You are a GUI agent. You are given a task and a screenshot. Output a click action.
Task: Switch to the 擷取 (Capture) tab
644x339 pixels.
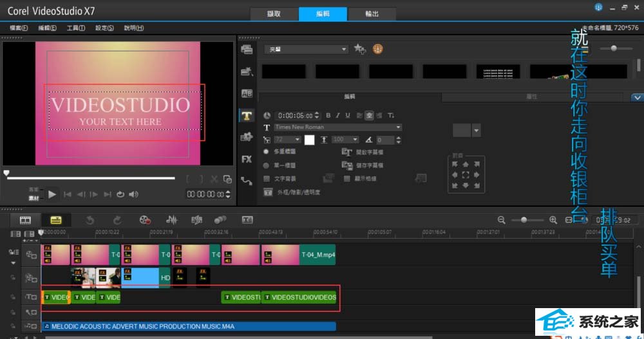[x=274, y=14]
